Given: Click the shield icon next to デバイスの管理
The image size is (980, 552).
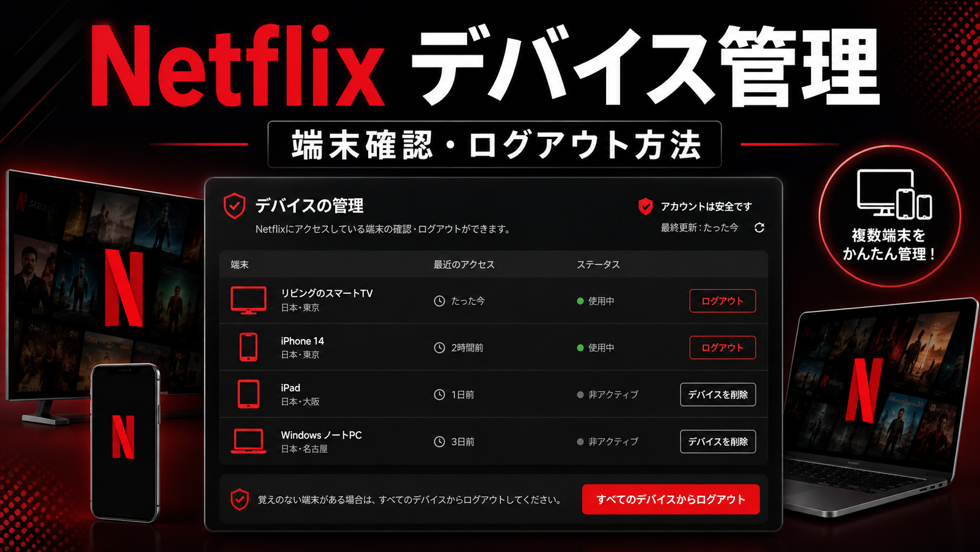Looking at the screenshot, I should [234, 206].
